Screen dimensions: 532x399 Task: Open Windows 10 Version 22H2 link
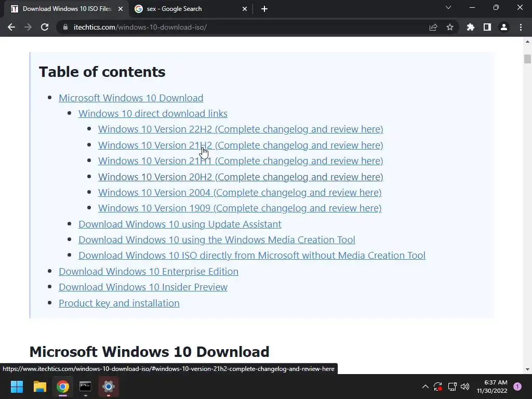tap(241, 129)
